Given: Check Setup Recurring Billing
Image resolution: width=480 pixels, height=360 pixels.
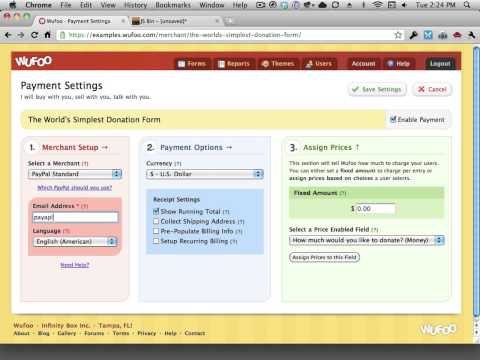Looking at the screenshot, I should click(156, 241).
